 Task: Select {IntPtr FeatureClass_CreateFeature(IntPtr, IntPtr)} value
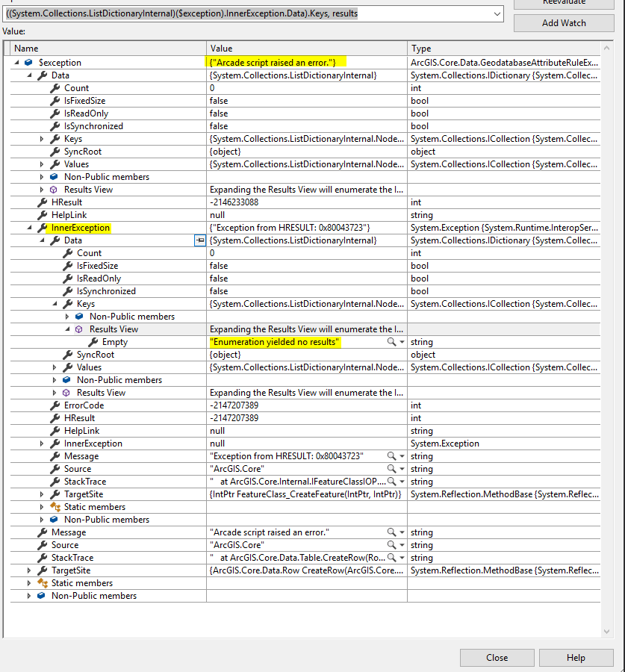[x=305, y=494]
